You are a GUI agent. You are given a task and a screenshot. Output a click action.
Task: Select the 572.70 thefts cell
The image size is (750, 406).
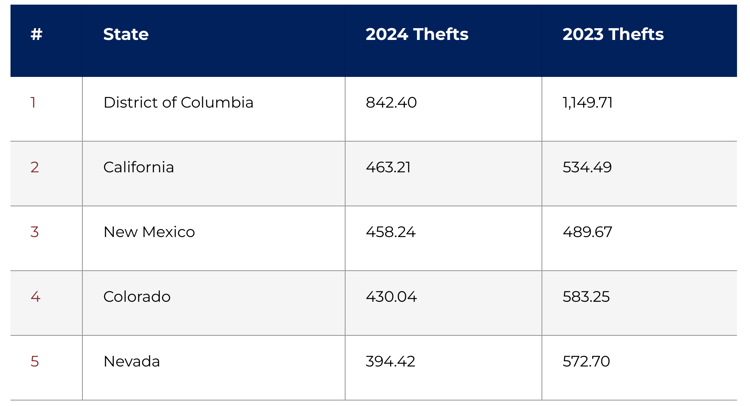pos(586,362)
